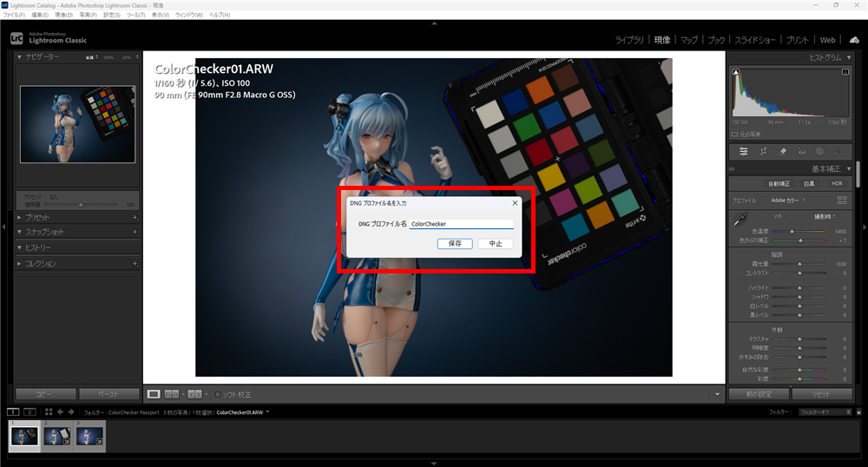Screen dimensions: 868x467
Task: Open the フィルターオフ filter dropdown
Action: [825, 412]
